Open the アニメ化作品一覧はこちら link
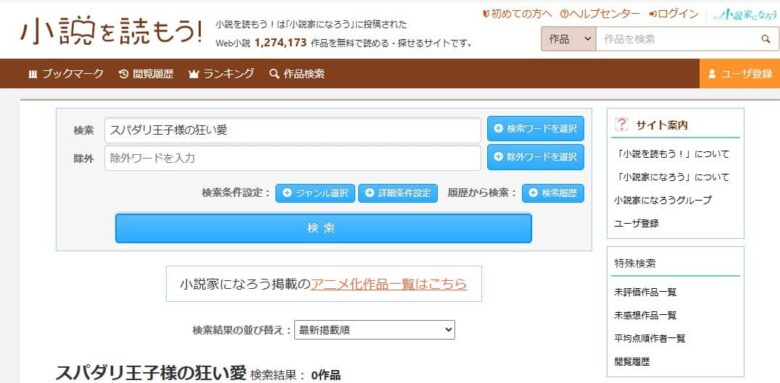 tap(389, 284)
